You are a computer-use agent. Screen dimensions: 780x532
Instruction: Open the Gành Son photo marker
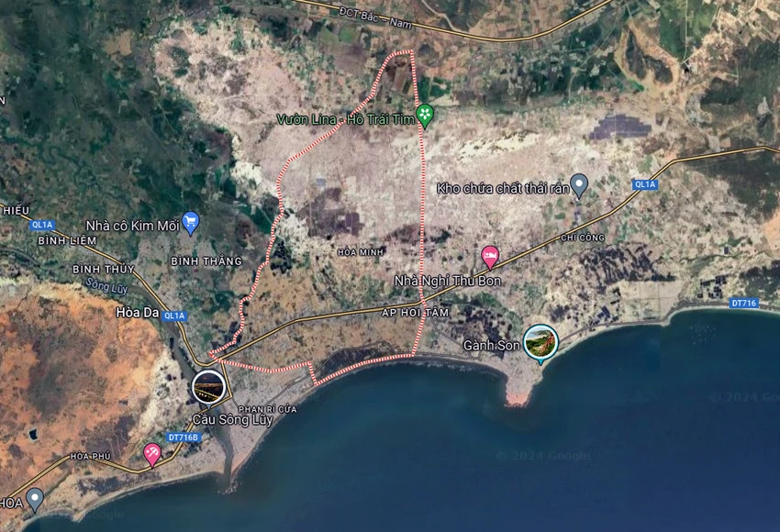point(540,343)
